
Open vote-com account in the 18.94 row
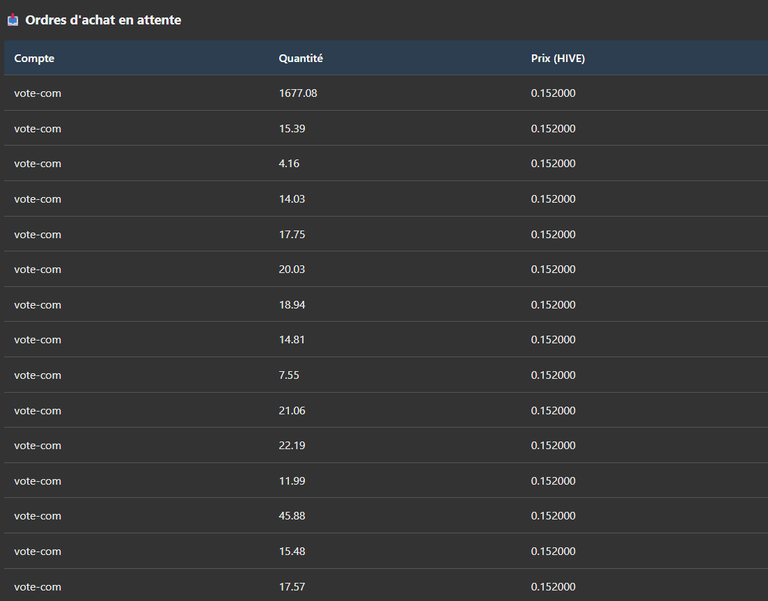pos(38,305)
